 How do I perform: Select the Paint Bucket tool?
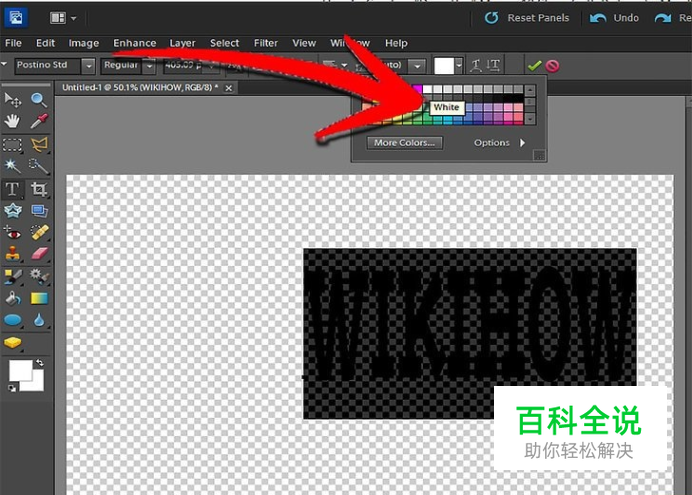(x=12, y=299)
